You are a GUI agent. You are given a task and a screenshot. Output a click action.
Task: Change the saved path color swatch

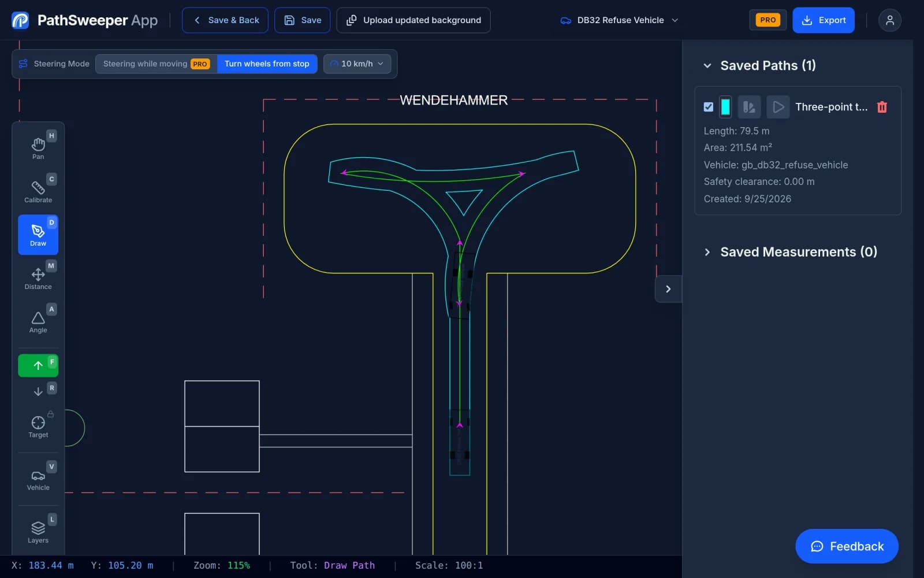(725, 107)
